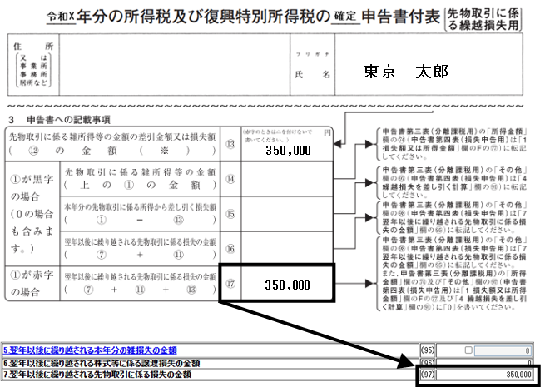545x392 pixels.
Task: Select the (95) row number label
Action: point(428,350)
